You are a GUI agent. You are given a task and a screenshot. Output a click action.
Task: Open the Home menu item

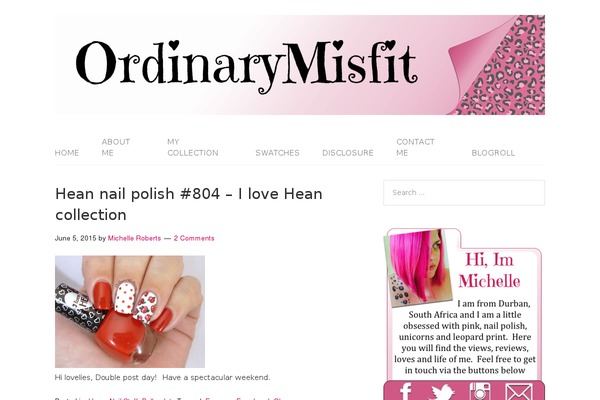pos(67,153)
